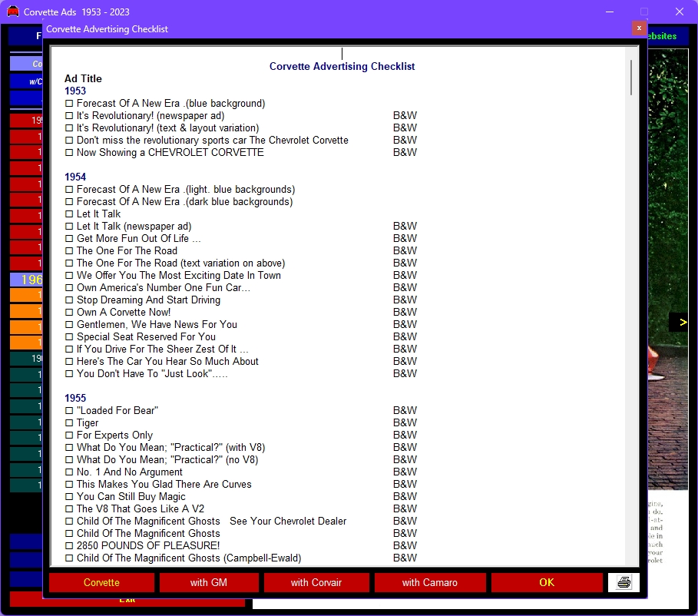Select "Child Of The Magnificent Ghosts (Campbell-Ewald)"

coord(189,558)
